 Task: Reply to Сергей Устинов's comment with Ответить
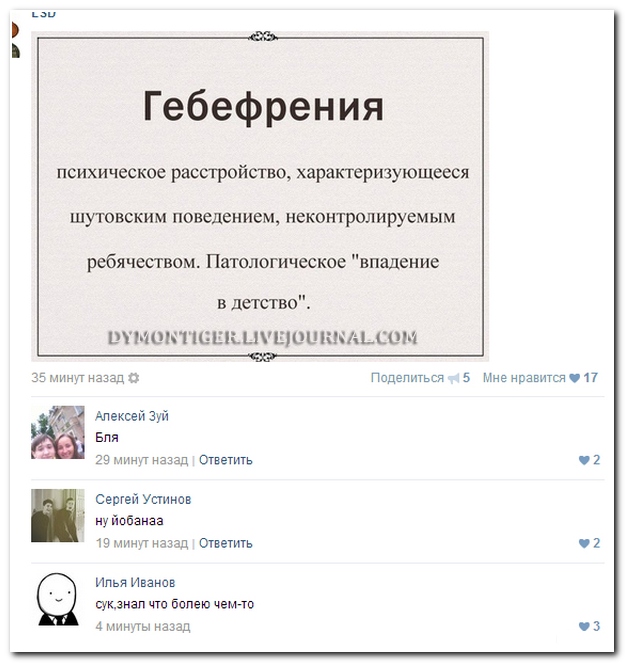click(x=225, y=543)
